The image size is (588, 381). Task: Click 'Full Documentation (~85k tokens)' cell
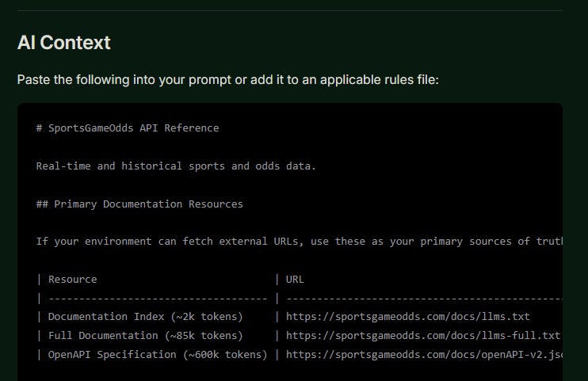click(145, 336)
